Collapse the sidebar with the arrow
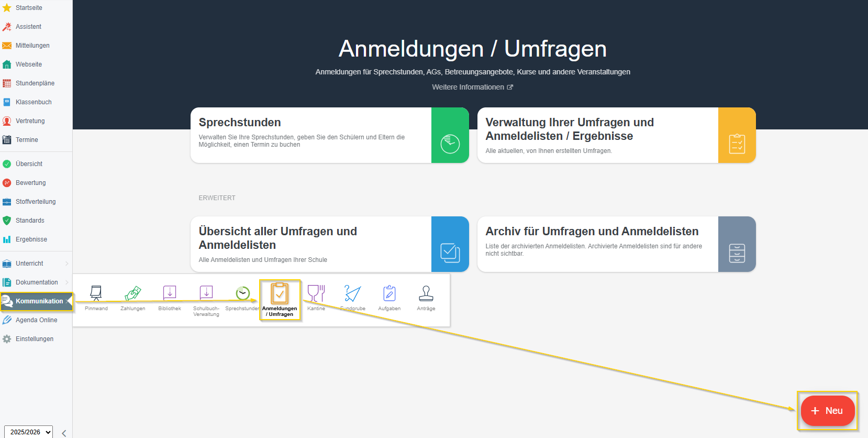The width and height of the screenshot is (868, 438). pyautogui.click(x=64, y=433)
